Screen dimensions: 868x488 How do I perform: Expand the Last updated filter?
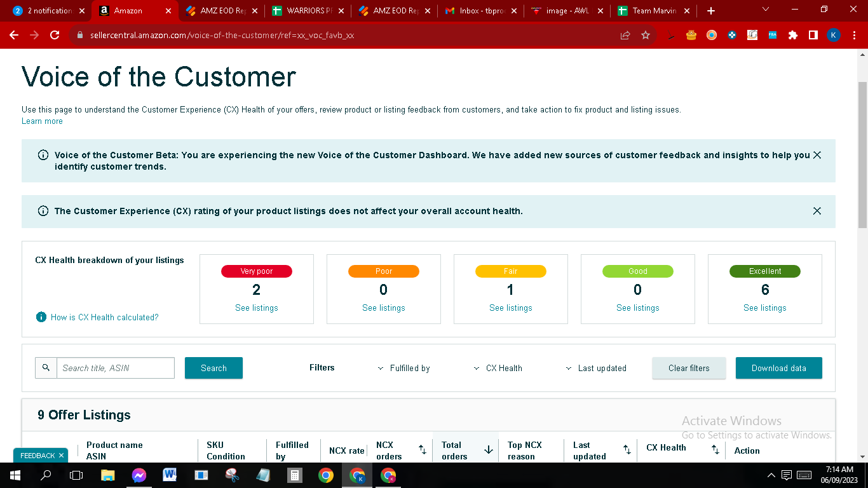tap(596, 368)
